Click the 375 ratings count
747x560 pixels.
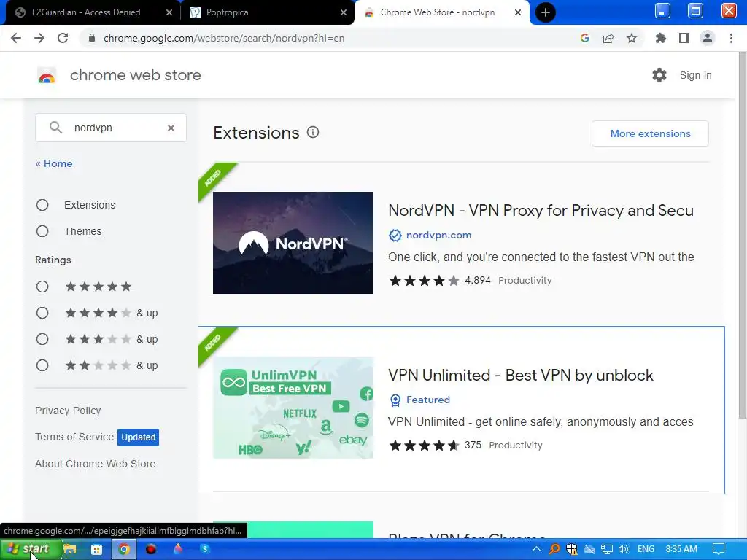[473, 445]
